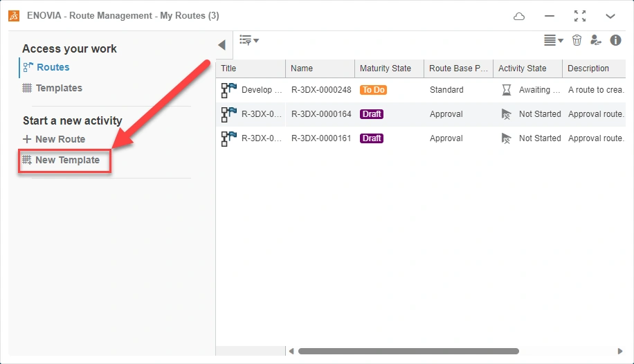Sort by the Title column header
634x364 pixels.
(x=251, y=69)
